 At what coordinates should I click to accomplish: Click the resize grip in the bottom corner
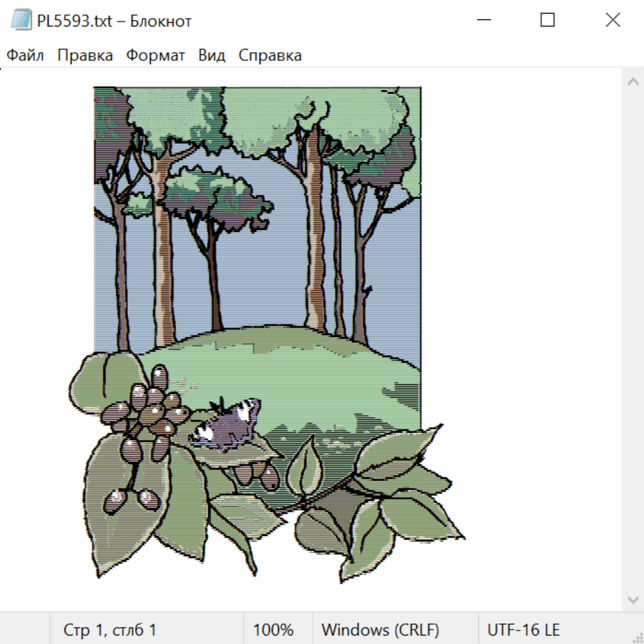(638, 638)
